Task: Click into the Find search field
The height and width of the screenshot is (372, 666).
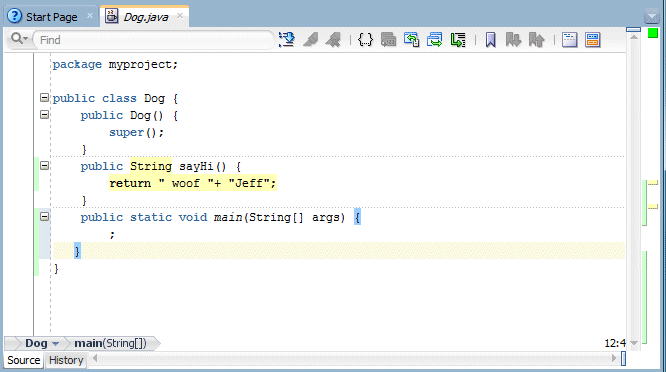Action: pos(153,40)
